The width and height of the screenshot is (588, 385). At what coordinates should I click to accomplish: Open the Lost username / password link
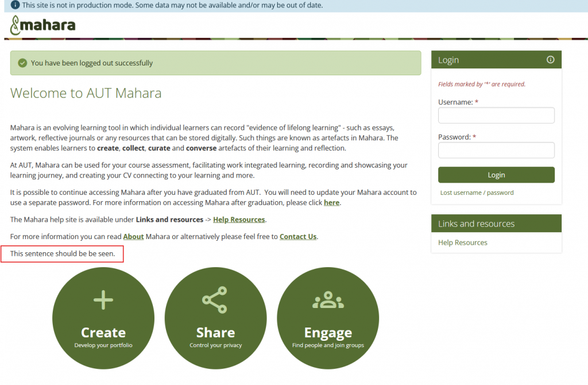coord(477,192)
